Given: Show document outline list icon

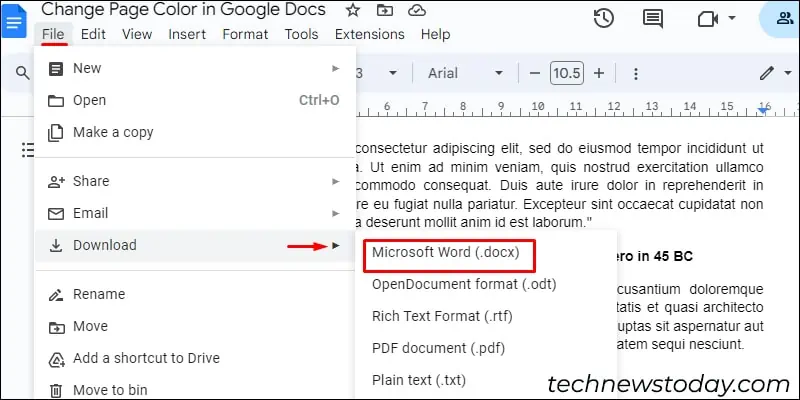Looking at the screenshot, I should pos(28,150).
